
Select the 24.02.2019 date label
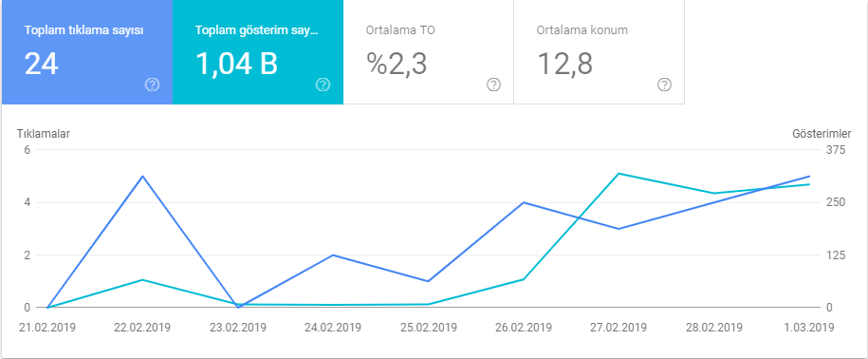(333, 327)
